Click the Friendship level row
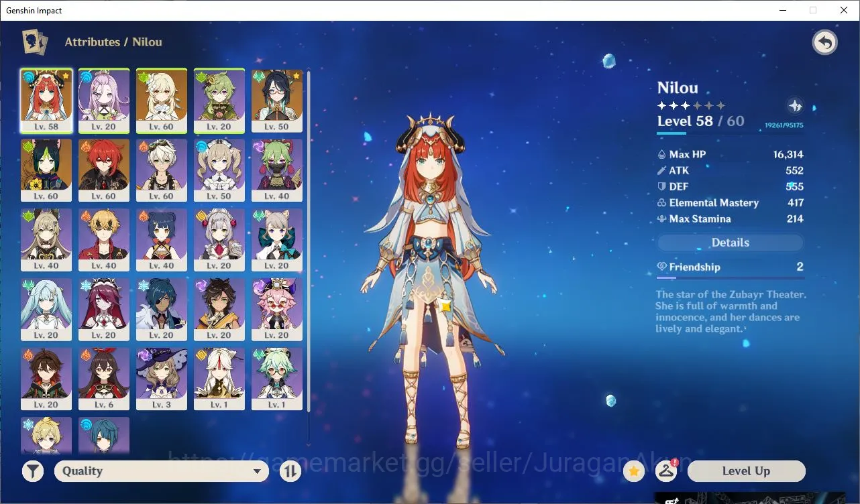The width and height of the screenshot is (860, 504). tap(730, 267)
